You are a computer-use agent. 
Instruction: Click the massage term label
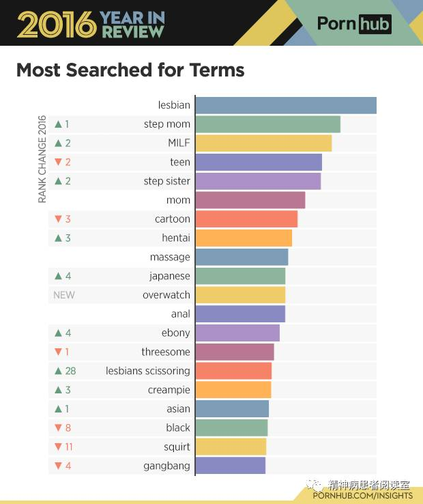point(170,257)
